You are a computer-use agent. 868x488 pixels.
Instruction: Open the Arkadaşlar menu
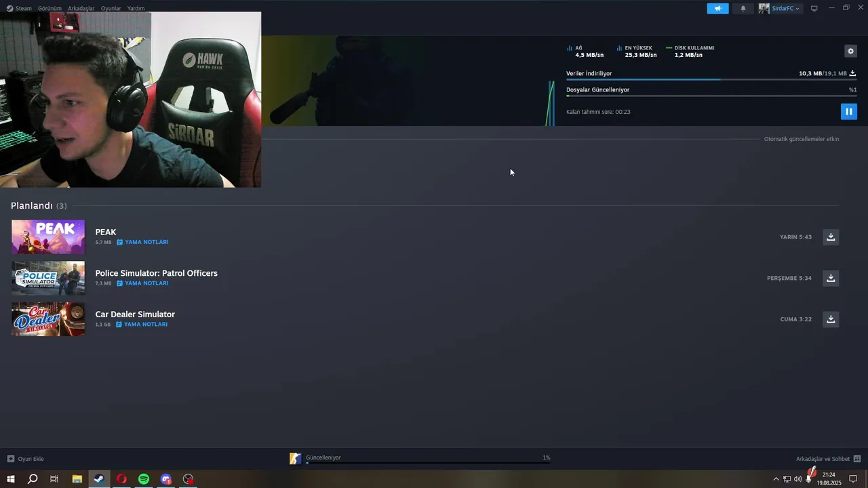81,8
